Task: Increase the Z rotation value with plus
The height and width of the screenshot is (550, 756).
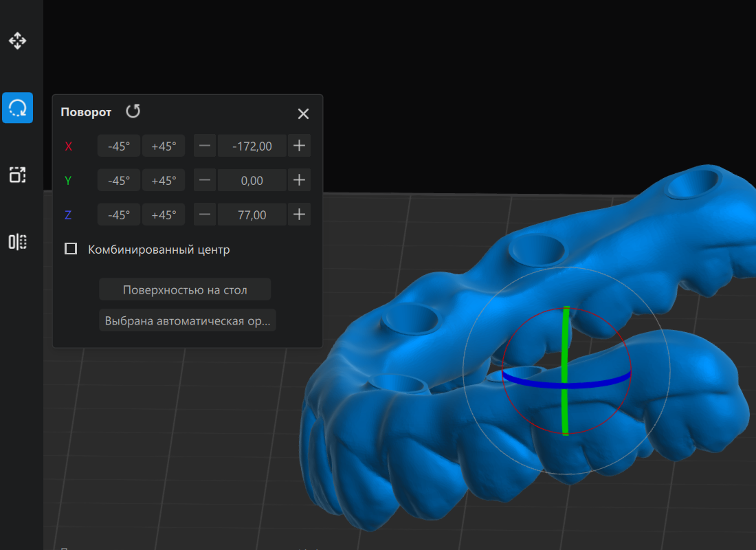Action: coord(299,214)
